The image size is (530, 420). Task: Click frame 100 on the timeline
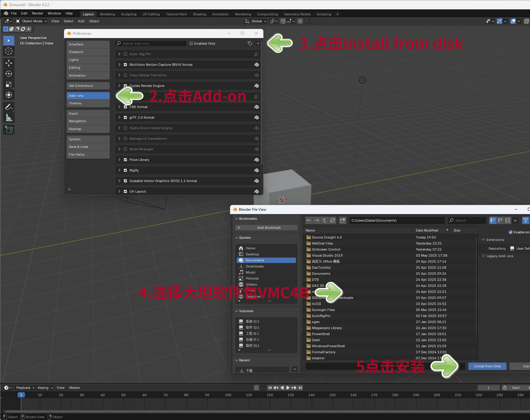(228, 395)
